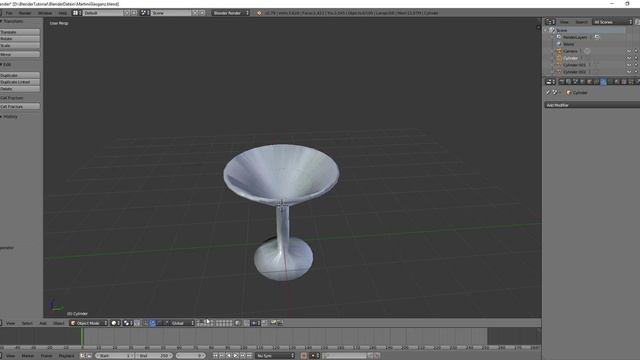Open the Scene selector field
The width and height of the screenshot is (640, 360).
(171, 13)
